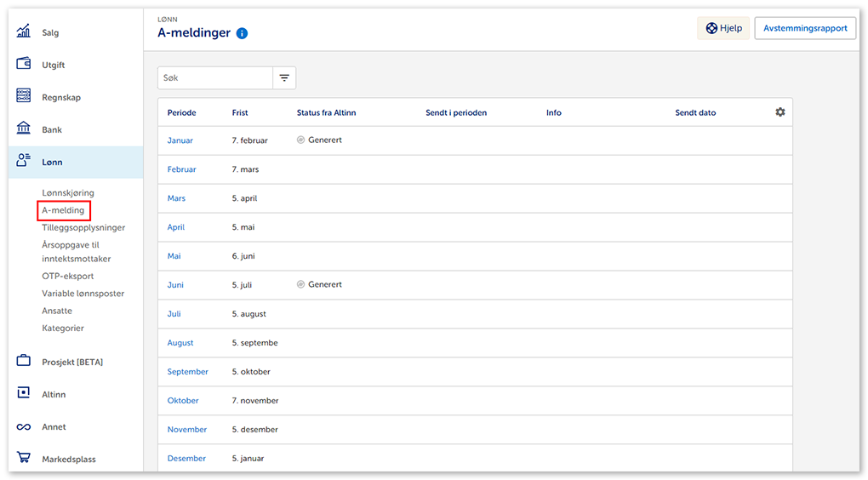
Task: Open the blue info icon beside A-meldinger
Action: pyautogui.click(x=242, y=33)
